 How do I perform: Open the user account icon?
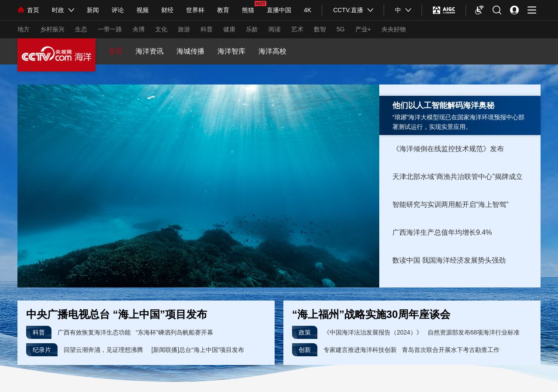pyautogui.click(x=514, y=10)
